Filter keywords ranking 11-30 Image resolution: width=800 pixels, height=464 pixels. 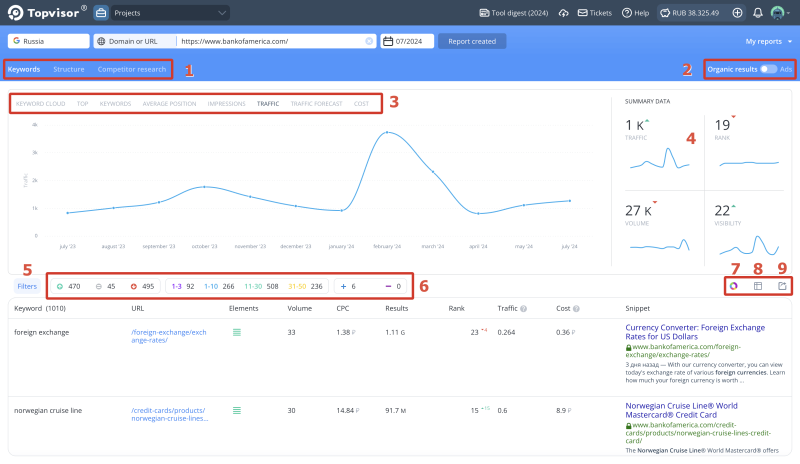click(x=261, y=286)
